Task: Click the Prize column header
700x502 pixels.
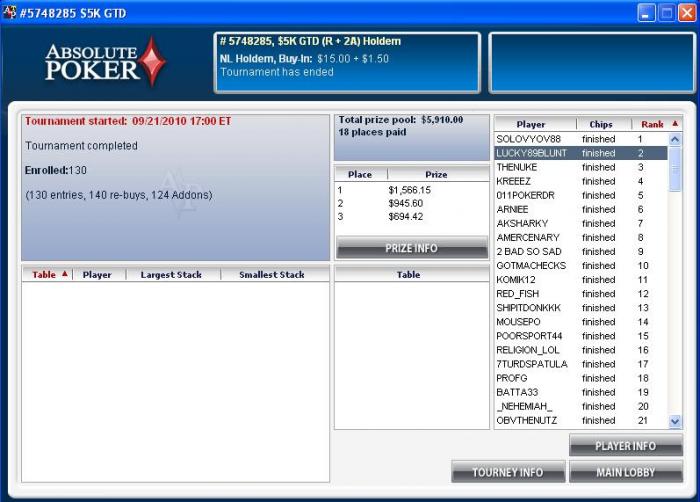Action: 438,174
